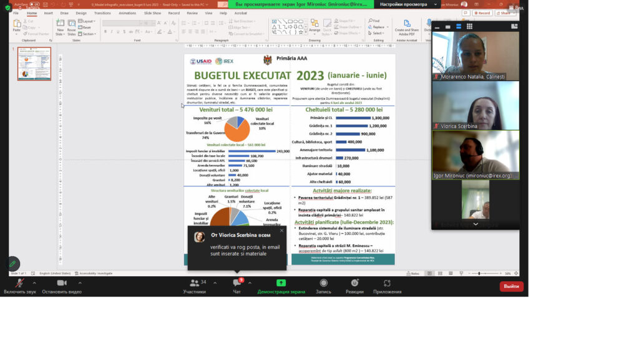The image size is (639, 364).
Task: Close the chat message popup from Viorica Scerbina
Action: pyautogui.click(x=281, y=231)
